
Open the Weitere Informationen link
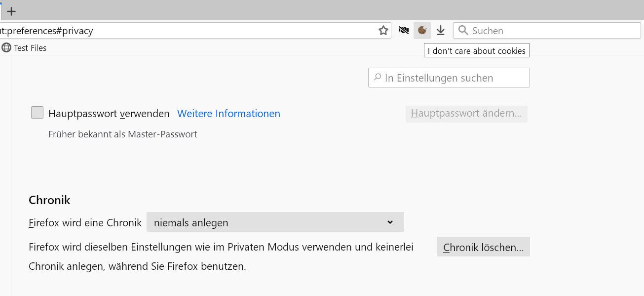228,114
